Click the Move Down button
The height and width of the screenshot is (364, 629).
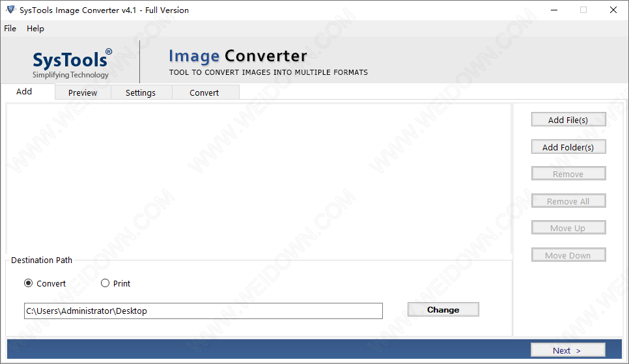click(568, 255)
